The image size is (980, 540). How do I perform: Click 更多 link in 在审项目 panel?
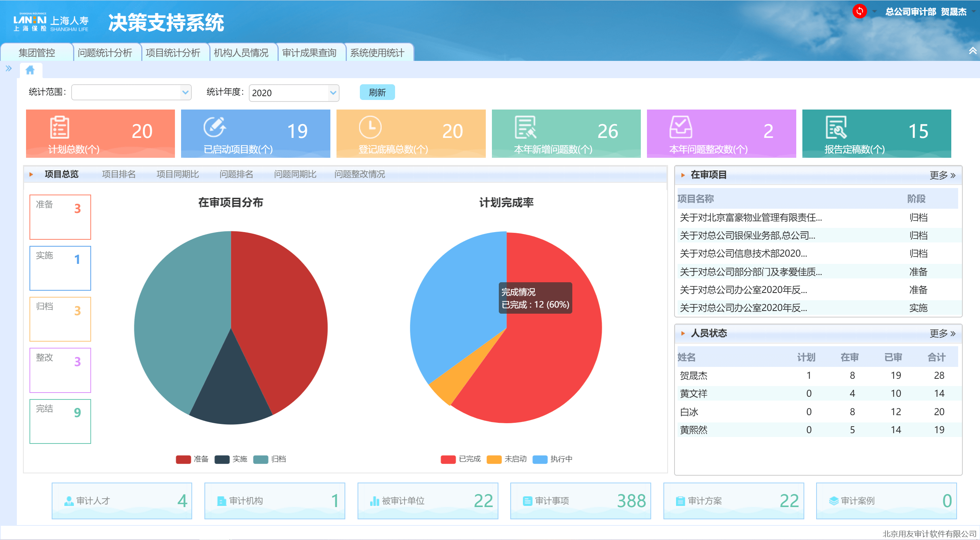(x=942, y=175)
